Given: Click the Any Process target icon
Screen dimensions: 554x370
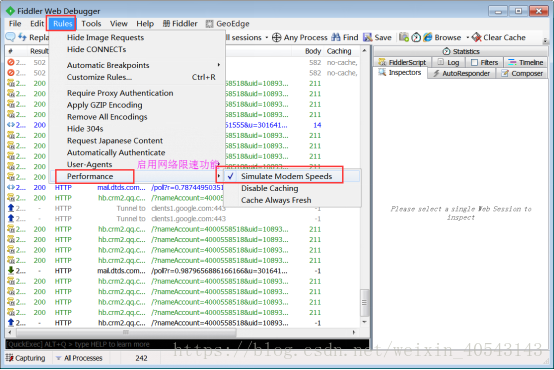Looking at the screenshot, I should 276,37.
